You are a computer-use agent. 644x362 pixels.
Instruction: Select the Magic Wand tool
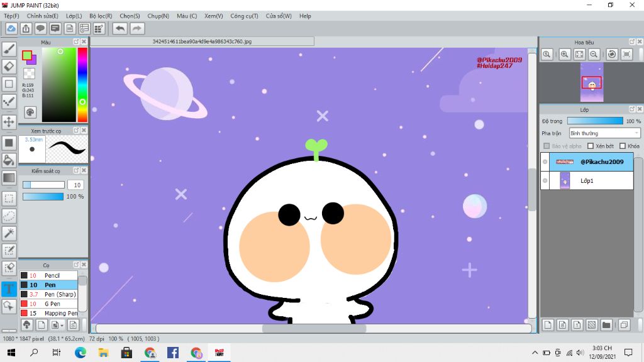click(9, 233)
